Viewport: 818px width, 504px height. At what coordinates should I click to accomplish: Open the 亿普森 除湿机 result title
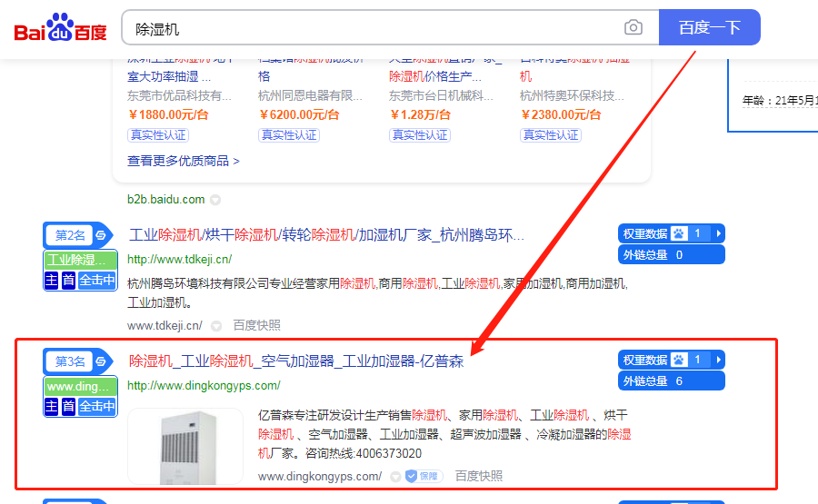point(296,361)
